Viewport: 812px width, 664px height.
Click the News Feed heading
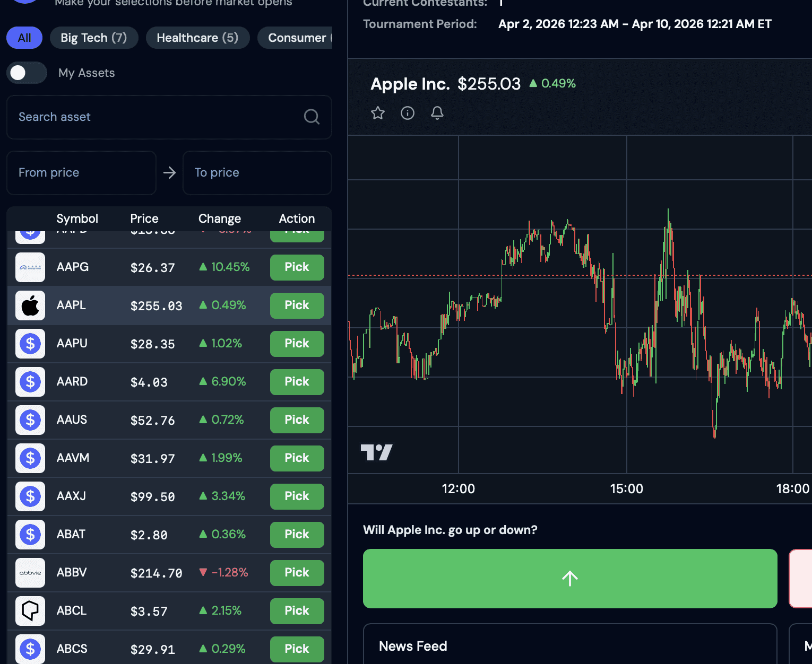(413, 646)
